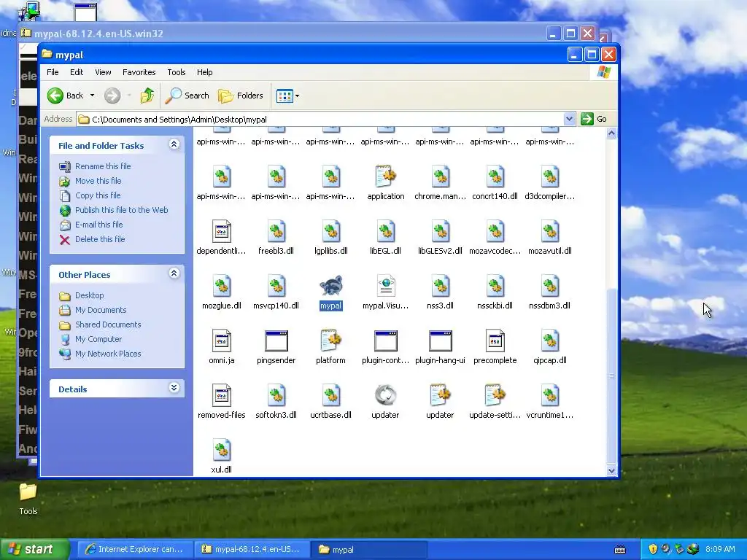Select the qipcap.dll file icon

click(x=550, y=341)
